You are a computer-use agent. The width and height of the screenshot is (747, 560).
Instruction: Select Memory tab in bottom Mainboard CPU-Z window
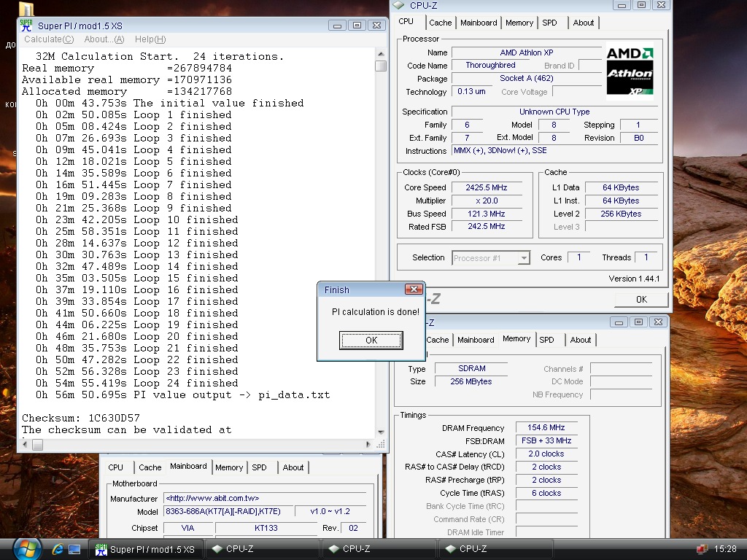point(228,467)
